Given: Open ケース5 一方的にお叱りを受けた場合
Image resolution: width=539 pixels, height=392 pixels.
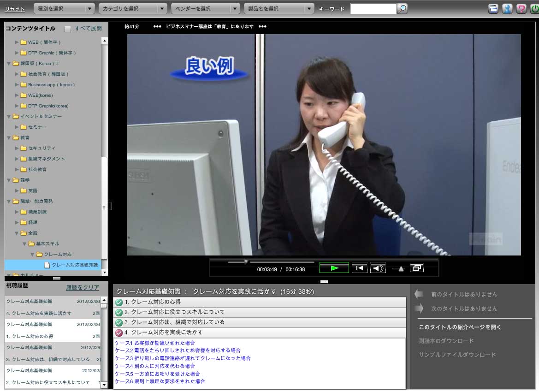Looking at the screenshot, I should pos(157,374).
